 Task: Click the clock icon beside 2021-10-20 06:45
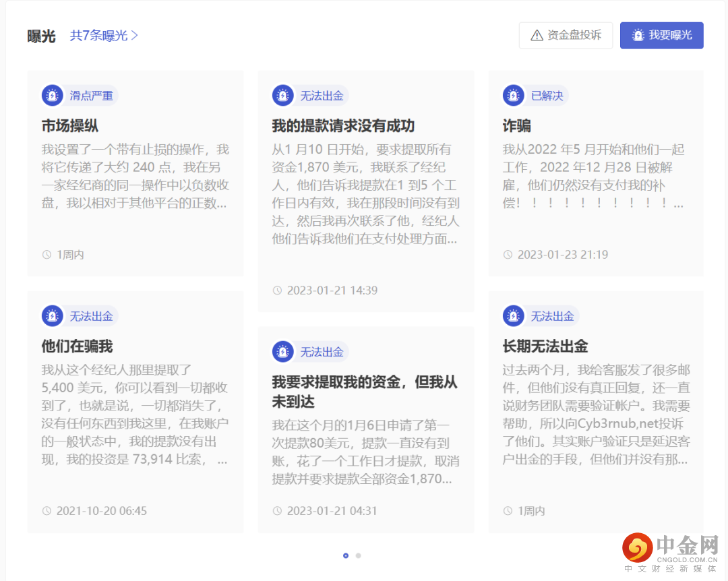[x=47, y=511]
